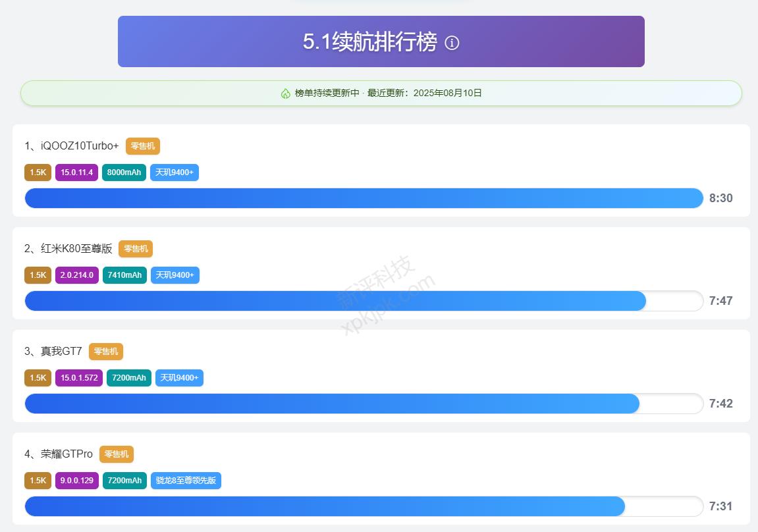Click the 7200mAh badge of 真我GT7
The image size is (758, 532).
pyautogui.click(x=128, y=378)
